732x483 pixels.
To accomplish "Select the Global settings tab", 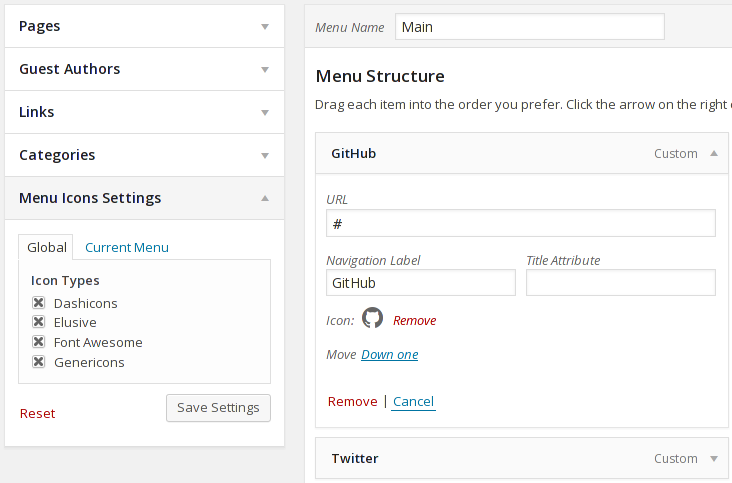I will 47,247.
